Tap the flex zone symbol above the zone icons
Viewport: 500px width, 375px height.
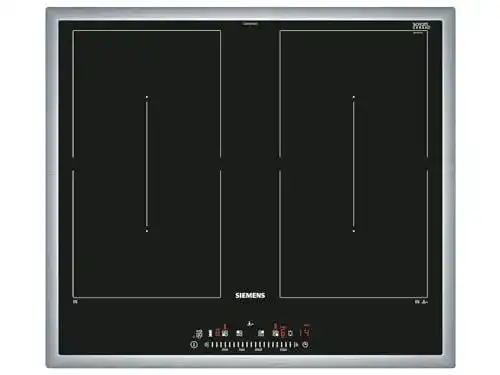pos(250,323)
